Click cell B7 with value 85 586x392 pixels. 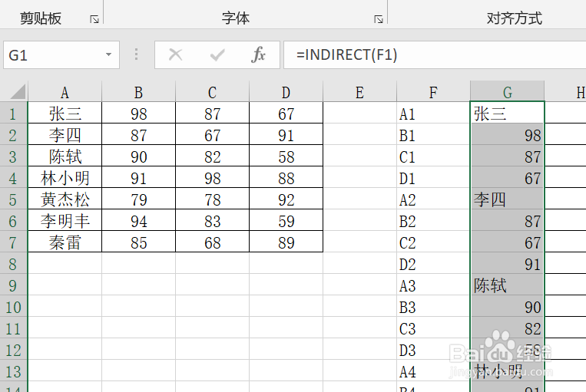pos(138,242)
